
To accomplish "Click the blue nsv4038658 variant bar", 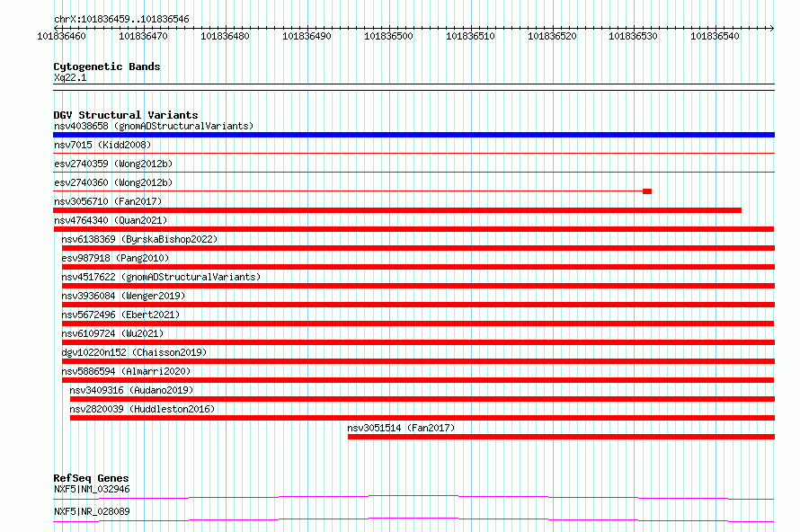I will pyautogui.click(x=413, y=135).
